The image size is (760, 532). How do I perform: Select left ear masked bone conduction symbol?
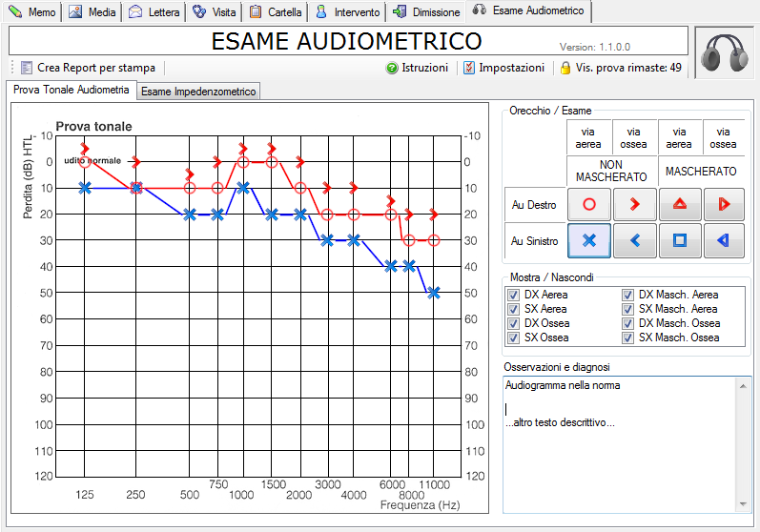coord(724,241)
